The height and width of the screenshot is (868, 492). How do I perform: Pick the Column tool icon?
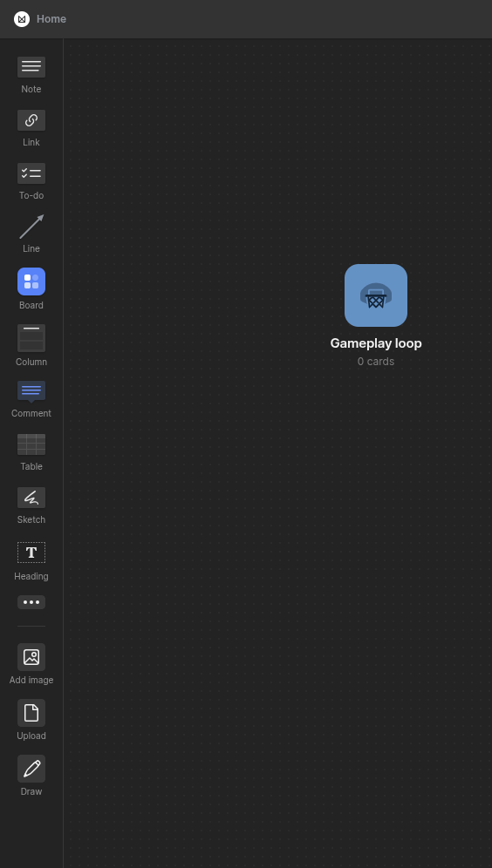click(x=31, y=338)
